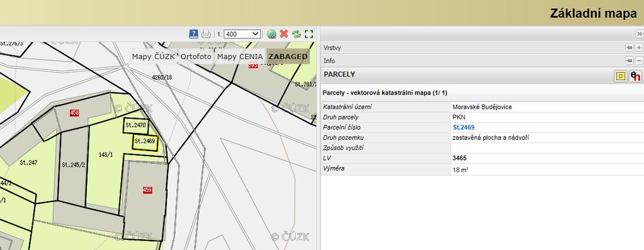Click the green globe icon
The image size is (644, 250).
point(271,34)
